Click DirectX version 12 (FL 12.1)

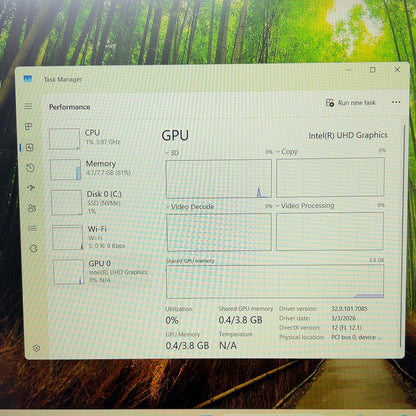(347, 328)
